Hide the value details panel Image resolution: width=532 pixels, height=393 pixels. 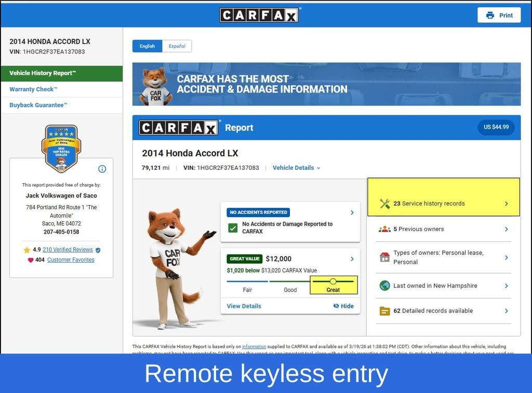click(x=343, y=306)
